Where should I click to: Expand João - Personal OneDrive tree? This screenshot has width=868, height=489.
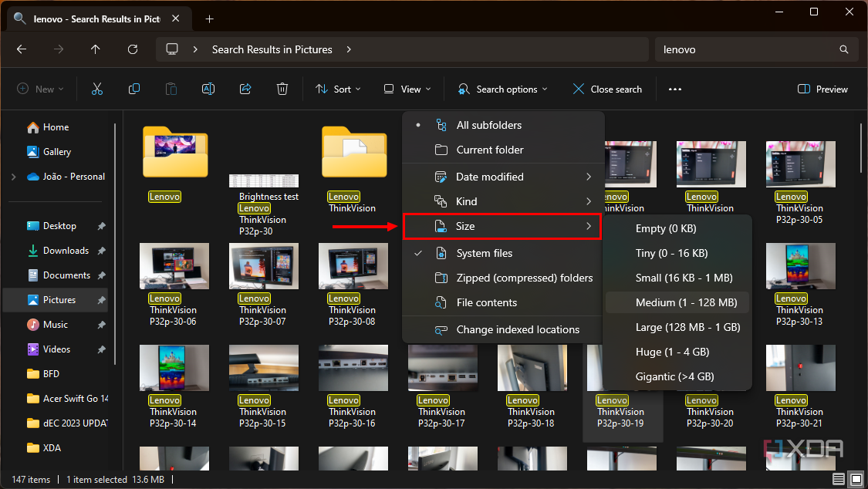coord(13,177)
